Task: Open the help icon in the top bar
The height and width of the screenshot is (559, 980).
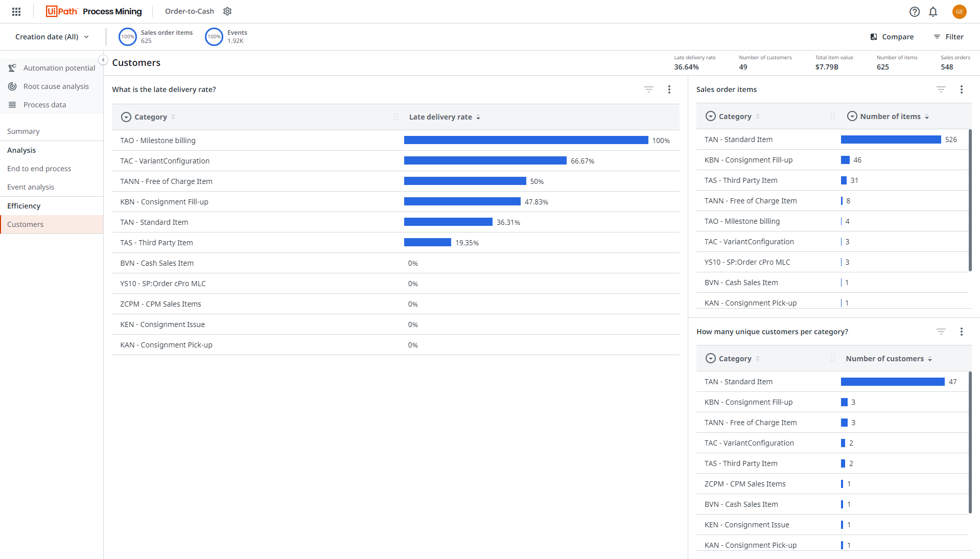Action: (x=915, y=11)
